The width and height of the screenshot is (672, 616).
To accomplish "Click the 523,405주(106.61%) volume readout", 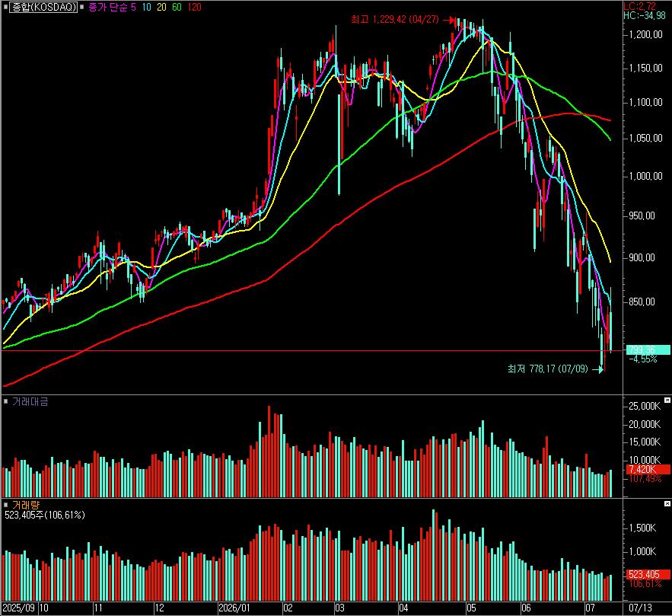I will click(x=45, y=515).
